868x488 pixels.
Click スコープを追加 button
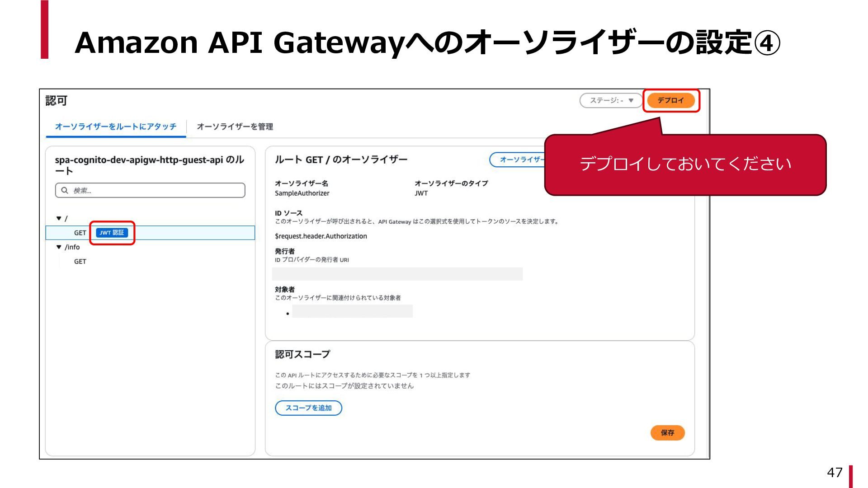click(308, 408)
